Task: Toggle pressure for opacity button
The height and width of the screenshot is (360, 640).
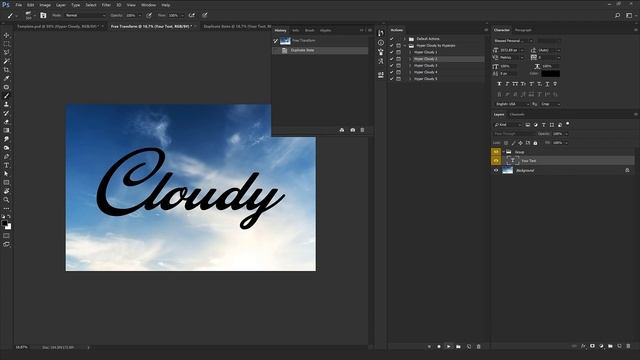Action: [x=149, y=16]
